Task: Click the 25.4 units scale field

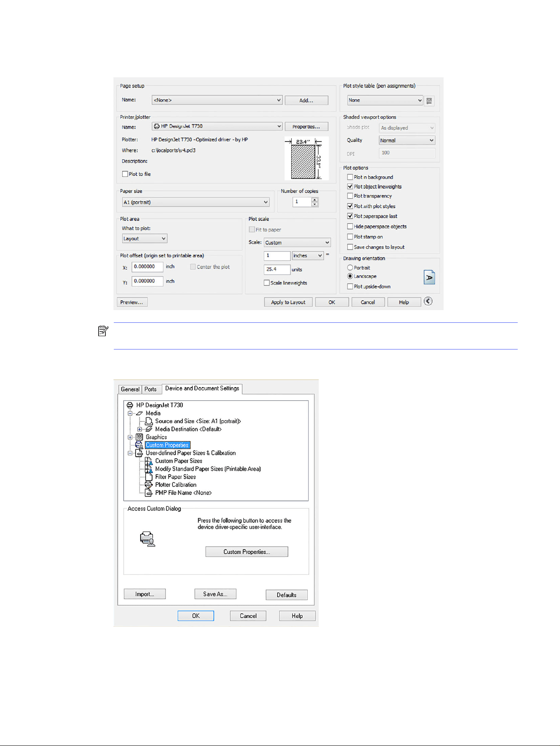Action: click(x=277, y=269)
